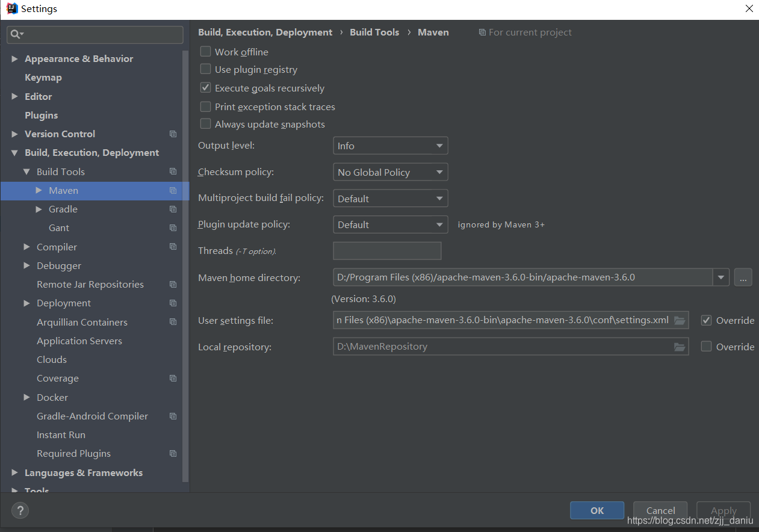Focus the settings search field
This screenshot has height=532, width=759.
click(x=95, y=35)
